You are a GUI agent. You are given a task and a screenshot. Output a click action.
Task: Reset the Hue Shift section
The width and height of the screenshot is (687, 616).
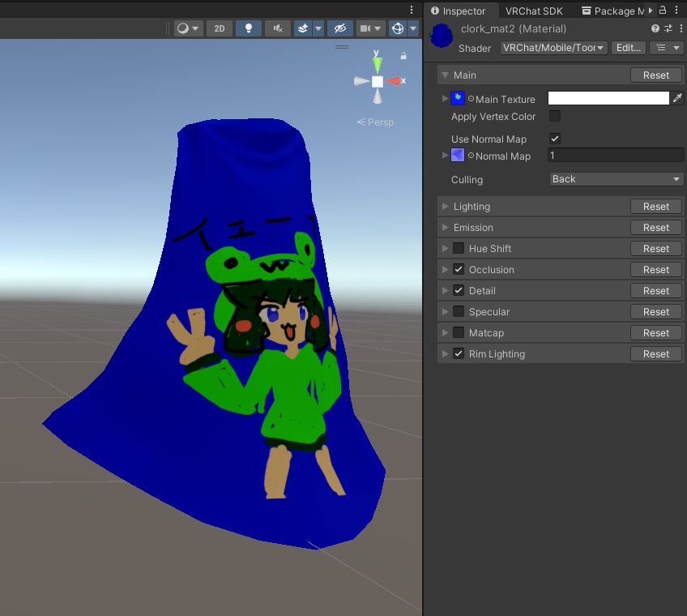point(656,249)
